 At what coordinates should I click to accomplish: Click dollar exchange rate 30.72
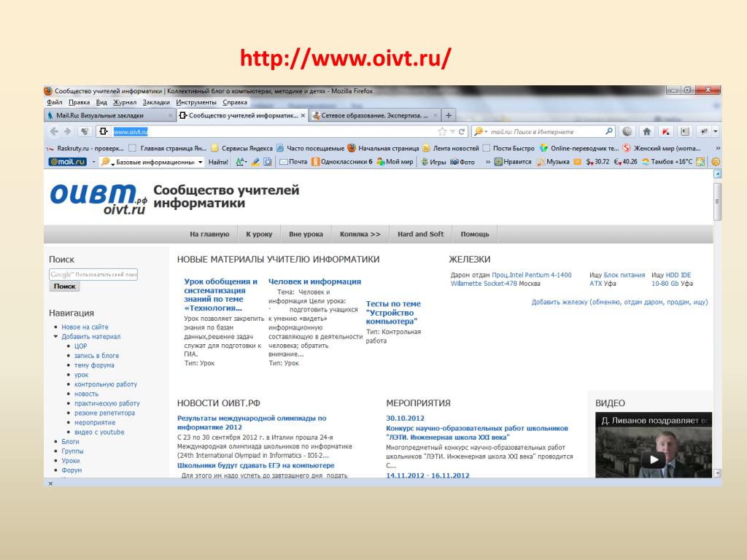tap(598, 162)
